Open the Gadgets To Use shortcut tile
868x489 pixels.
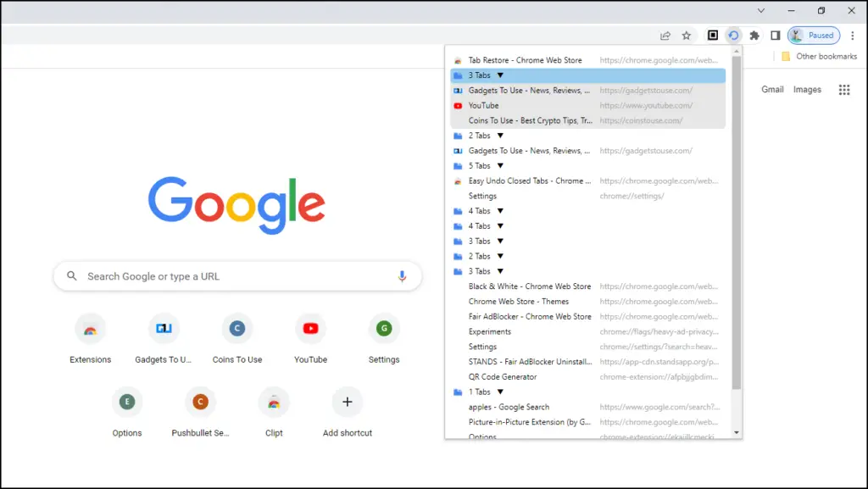click(x=164, y=339)
